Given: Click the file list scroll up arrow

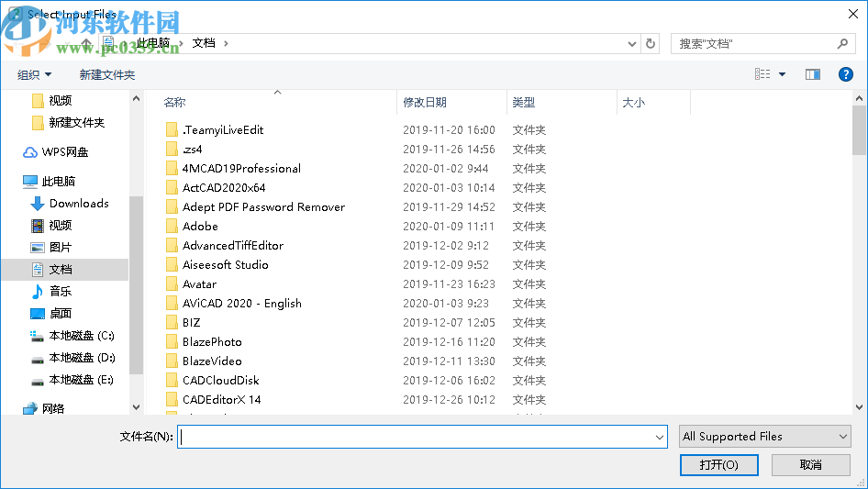Looking at the screenshot, I should pyautogui.click(x=859, y=98).
